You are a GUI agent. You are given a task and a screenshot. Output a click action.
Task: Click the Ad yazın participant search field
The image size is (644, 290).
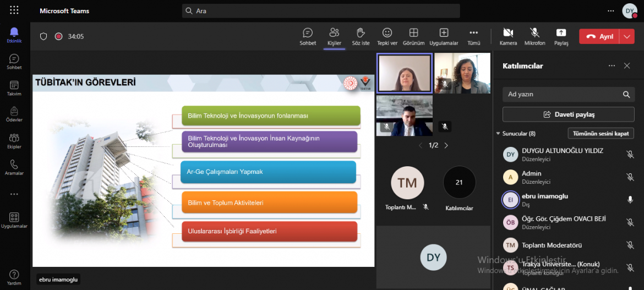[x=569, y=94]
